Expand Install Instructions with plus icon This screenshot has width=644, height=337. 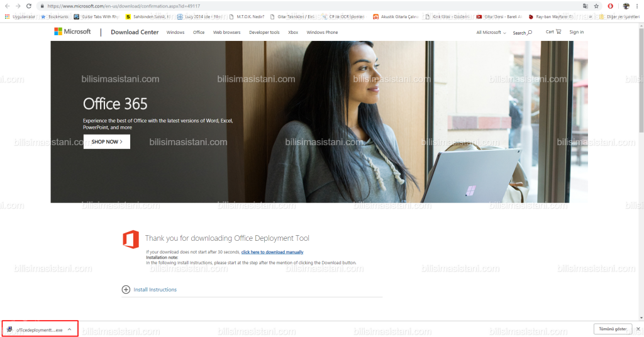(x=126, y=289)
